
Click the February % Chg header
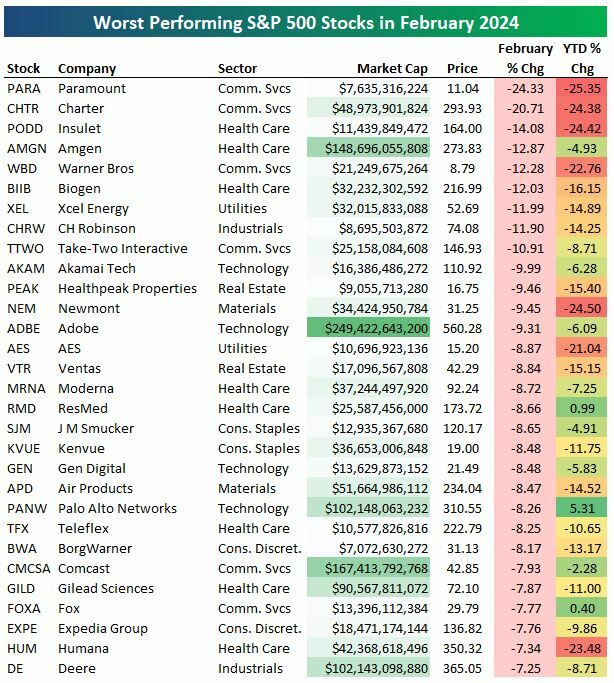tap(525, 58)
